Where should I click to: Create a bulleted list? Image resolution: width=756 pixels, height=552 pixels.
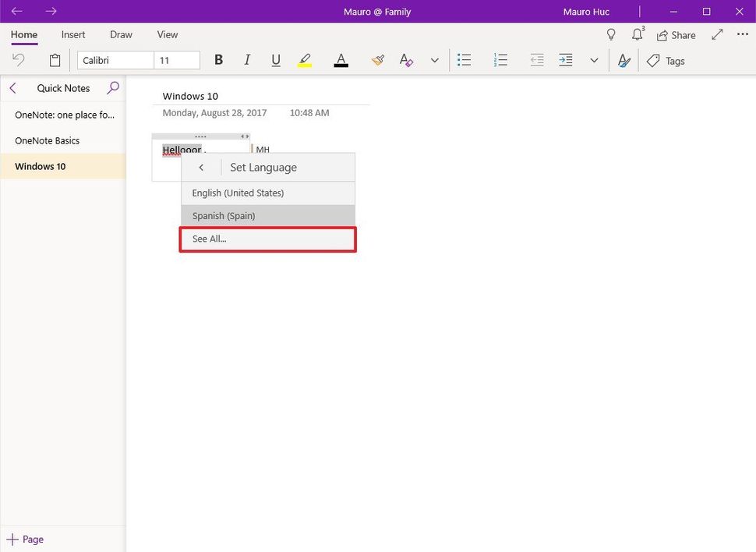click(464, 60)
